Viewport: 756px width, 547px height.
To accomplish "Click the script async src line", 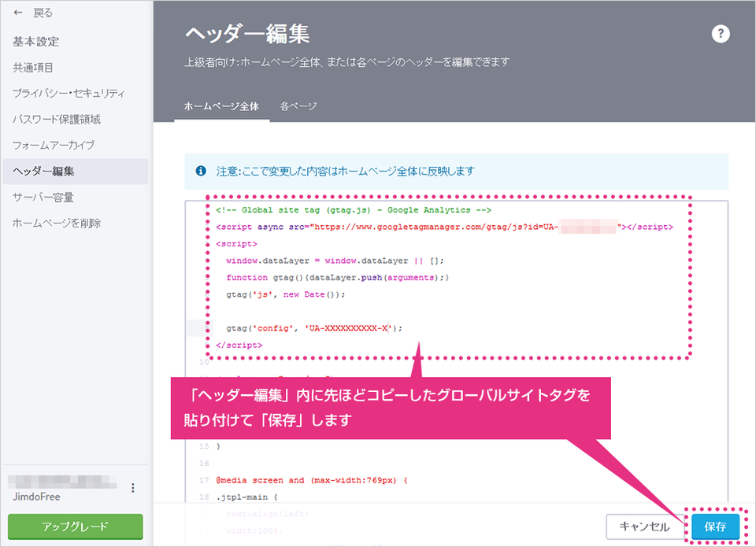I will point(444,227).
